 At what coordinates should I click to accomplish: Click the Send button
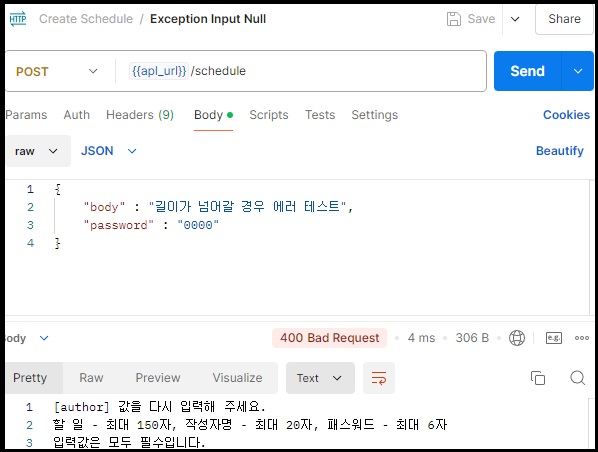[528, 71]
